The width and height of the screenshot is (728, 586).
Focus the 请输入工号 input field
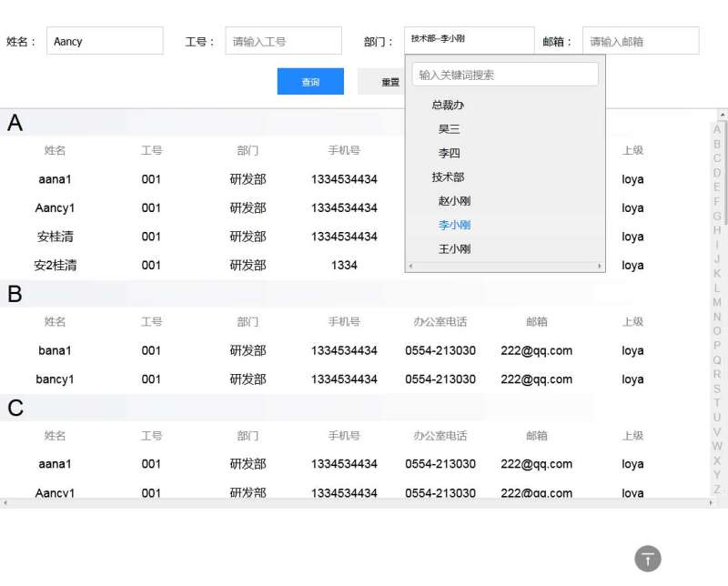(x=284, y=41)
